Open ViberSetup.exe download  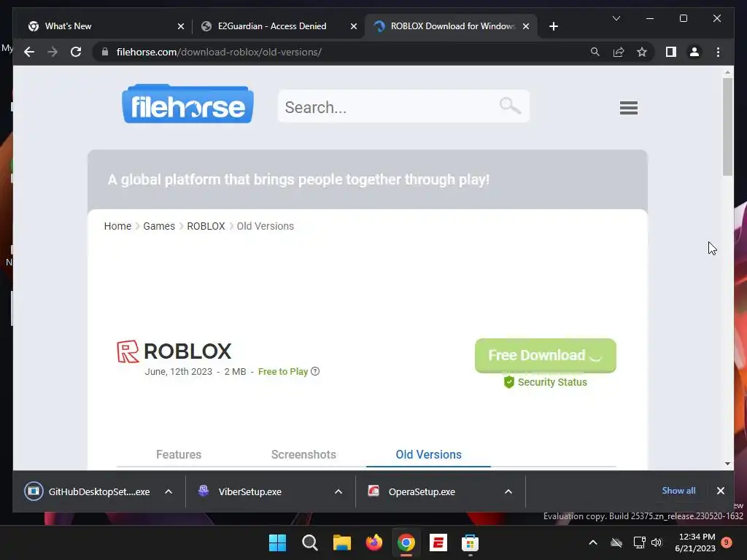tap(240, 491)
